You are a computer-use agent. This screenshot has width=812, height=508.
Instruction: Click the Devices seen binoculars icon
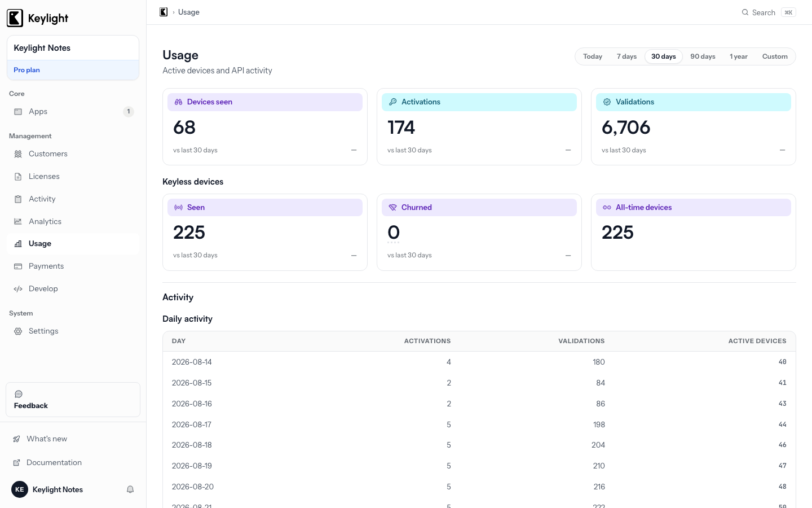pos(178,102)
